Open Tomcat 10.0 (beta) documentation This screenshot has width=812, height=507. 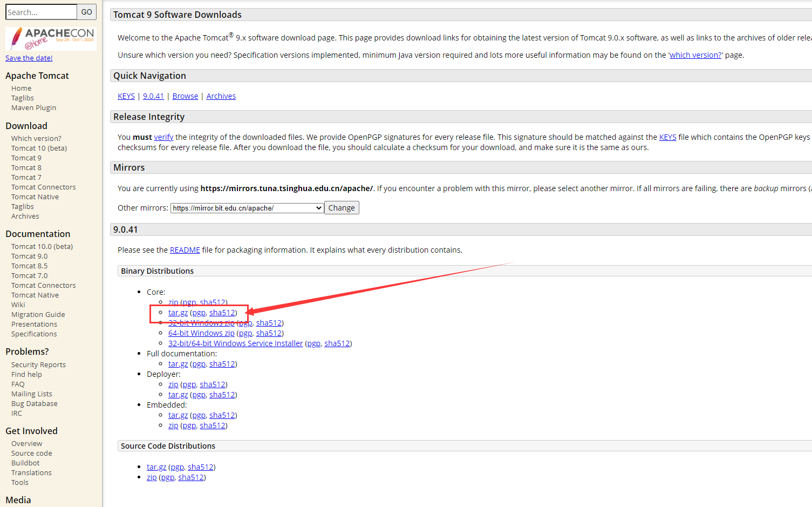(x=42, y=246)
